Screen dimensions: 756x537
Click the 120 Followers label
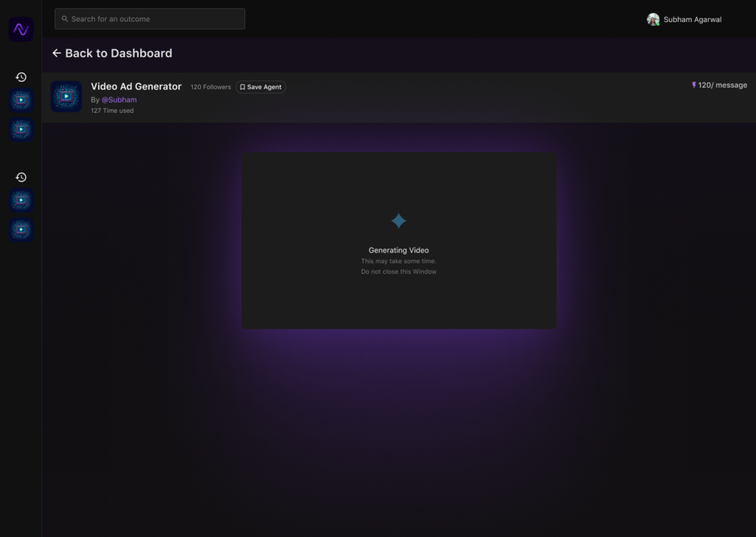(210, 87)
